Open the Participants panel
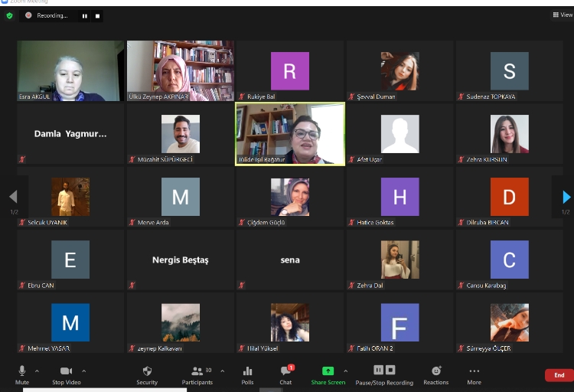This screenshot has height=392, width=574. [197, 375]
